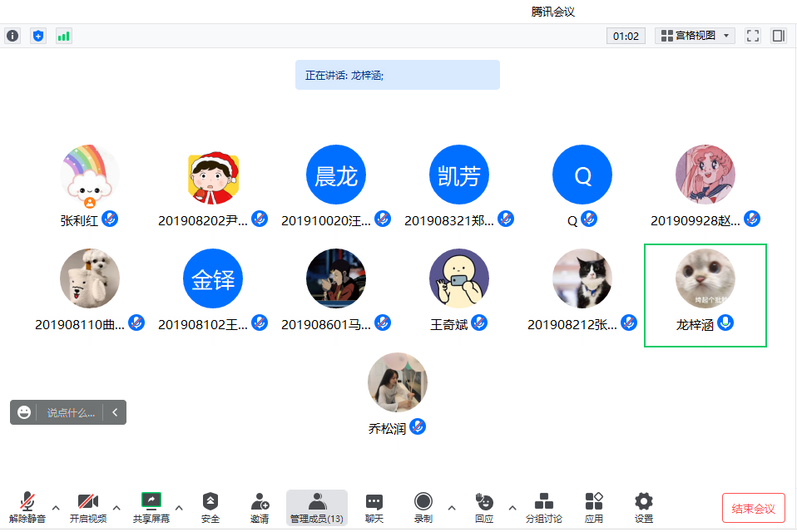Start recording (录制) the meeting
This screenshot has height=532, width=797.
point(423,507)
